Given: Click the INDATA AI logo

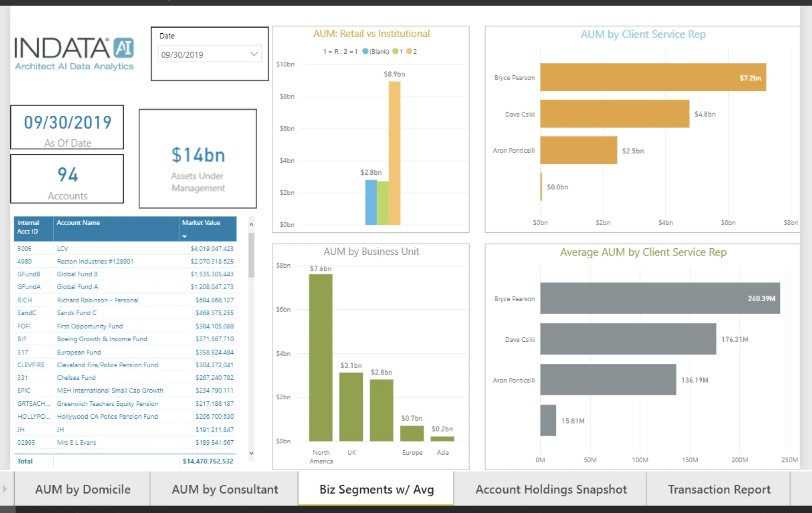Looking at the screenshot, I should (74, 52).
